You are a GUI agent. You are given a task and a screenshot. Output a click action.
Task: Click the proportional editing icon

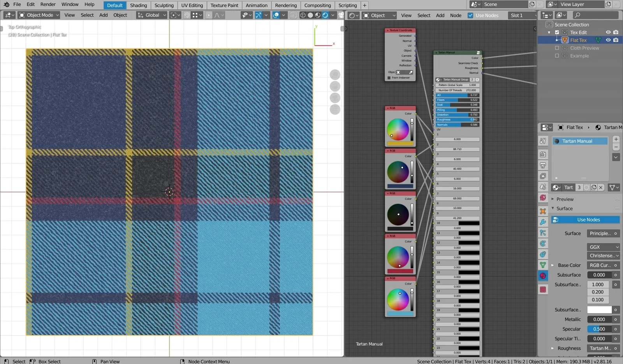209,15
